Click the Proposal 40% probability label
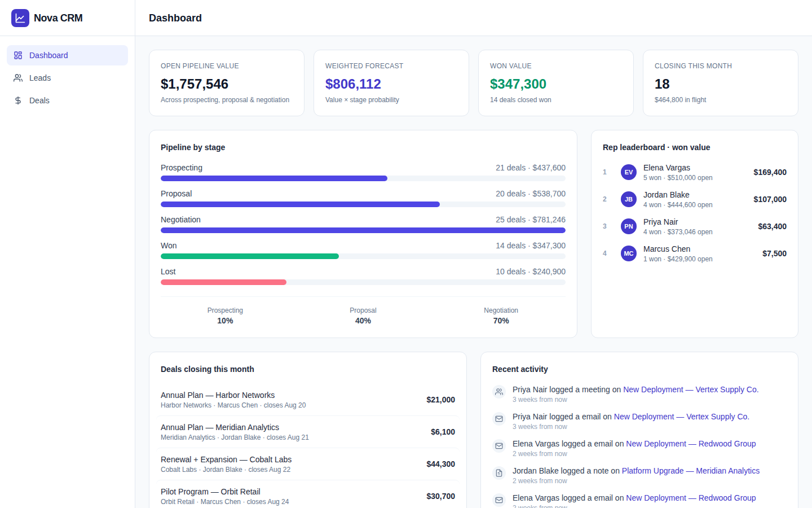This screenshot has width=812, height=508. tap(363, 316)
